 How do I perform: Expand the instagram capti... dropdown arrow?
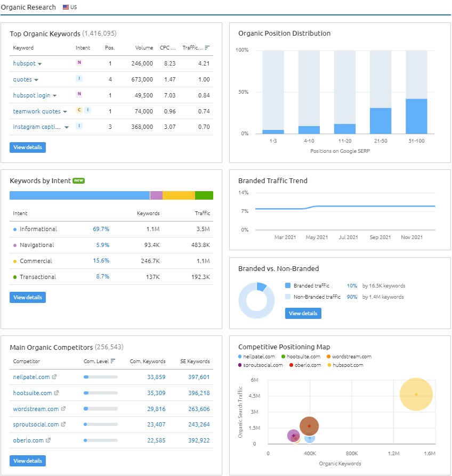67,127
